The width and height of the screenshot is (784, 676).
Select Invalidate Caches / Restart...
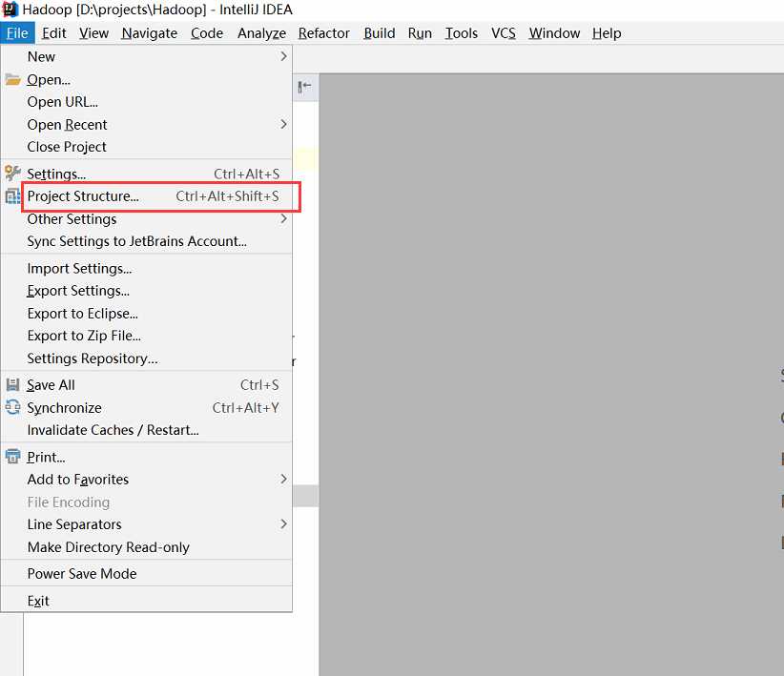click(147, 430)
